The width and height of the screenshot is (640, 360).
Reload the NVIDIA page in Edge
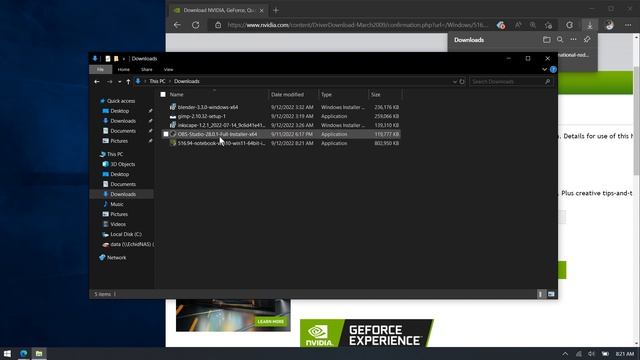pos(196,25)
